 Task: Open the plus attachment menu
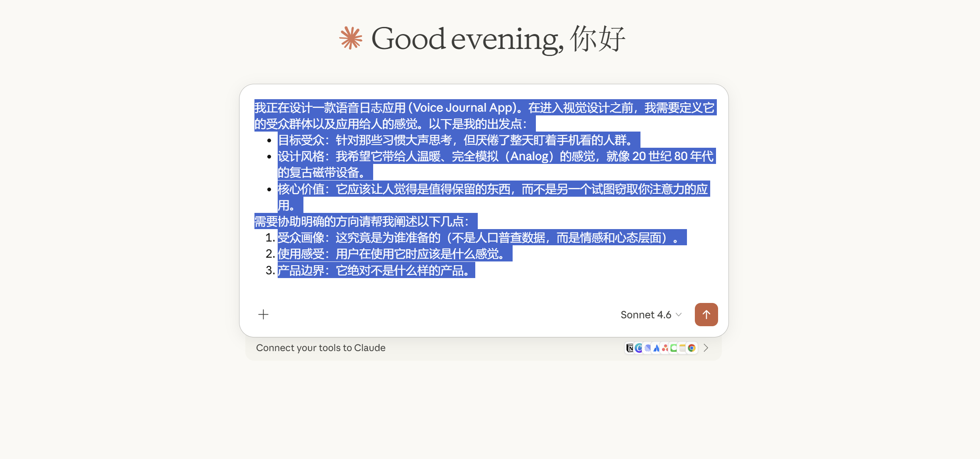pos(263,315)
